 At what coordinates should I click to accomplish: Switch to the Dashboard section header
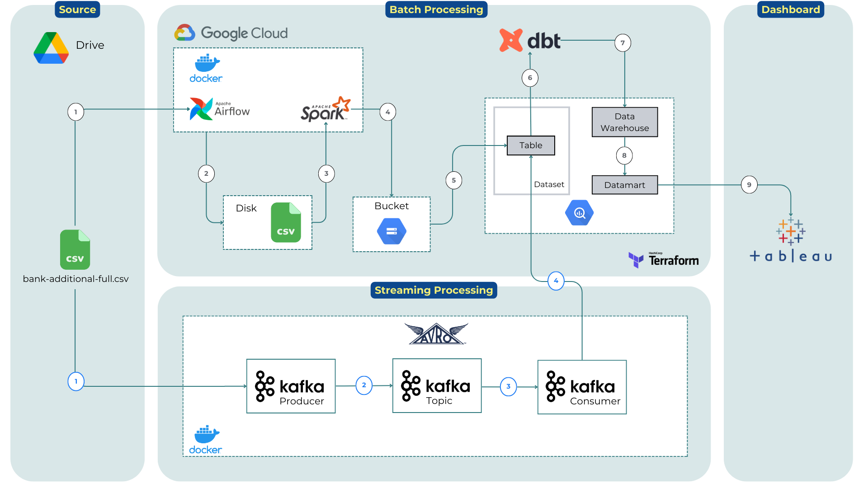pyautogui.click(x=790, y=9)
